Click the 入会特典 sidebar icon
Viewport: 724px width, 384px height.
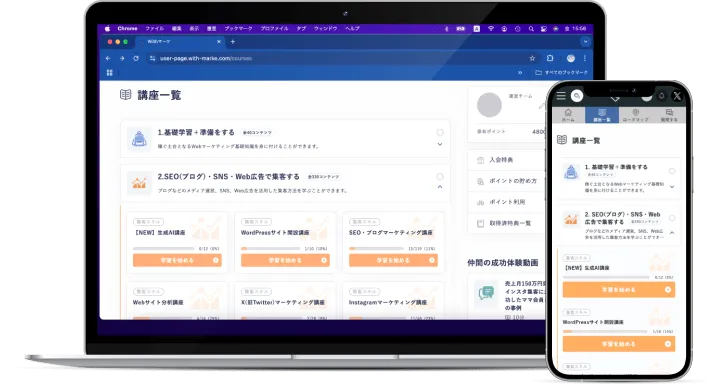pos(480,160)
